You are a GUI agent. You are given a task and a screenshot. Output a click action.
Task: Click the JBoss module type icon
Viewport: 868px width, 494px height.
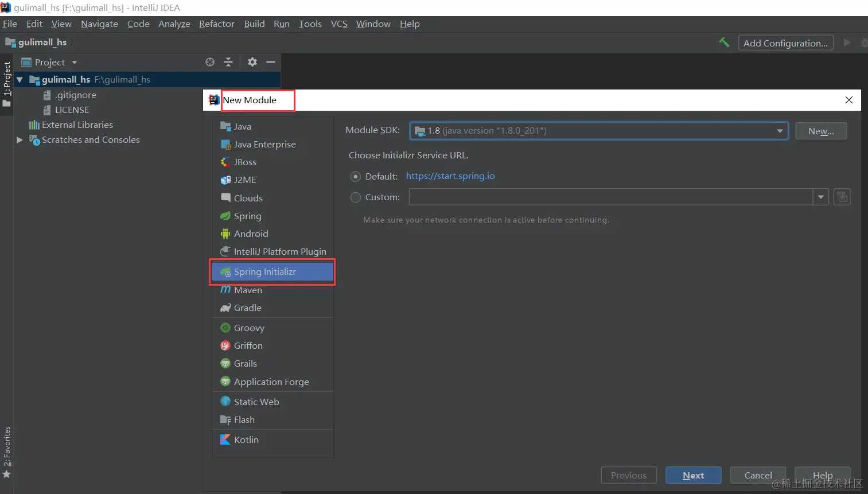tap(225, 162)
